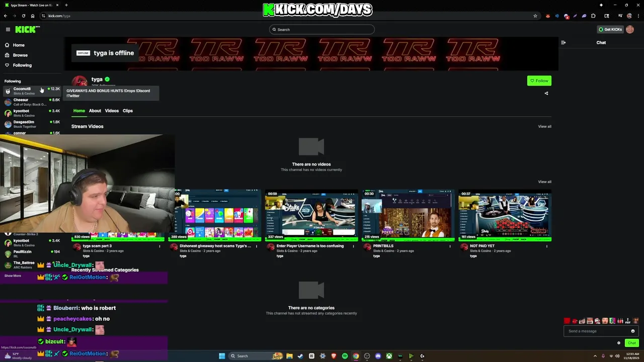This screenshot has width=644, height=362.
Task: Expand following list with Show More
Action: click(13, 276)
